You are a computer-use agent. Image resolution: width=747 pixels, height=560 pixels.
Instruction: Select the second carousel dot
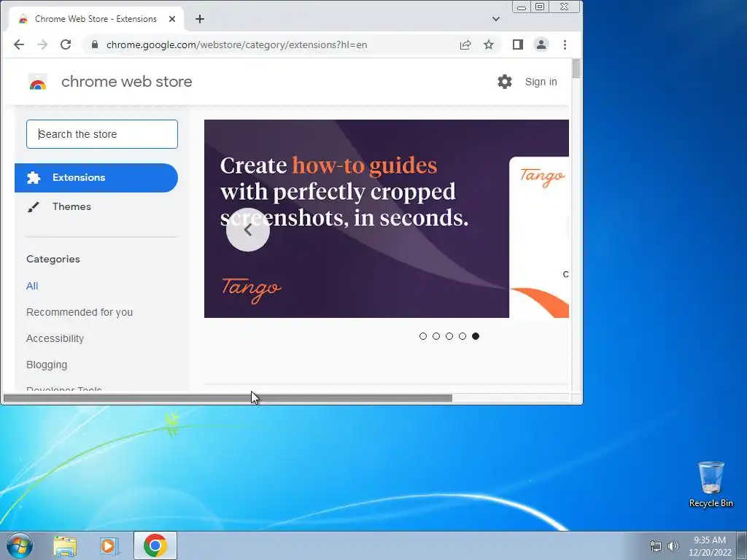pos(436,336)
